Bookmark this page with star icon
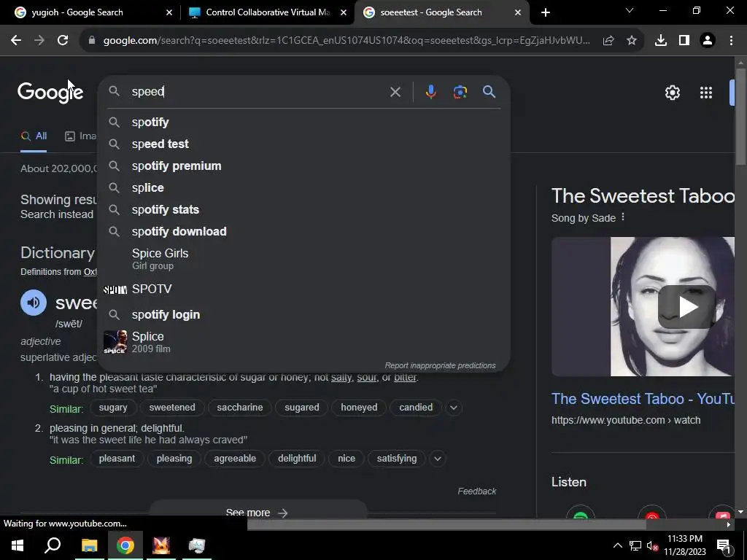 [x=631, y=41]
